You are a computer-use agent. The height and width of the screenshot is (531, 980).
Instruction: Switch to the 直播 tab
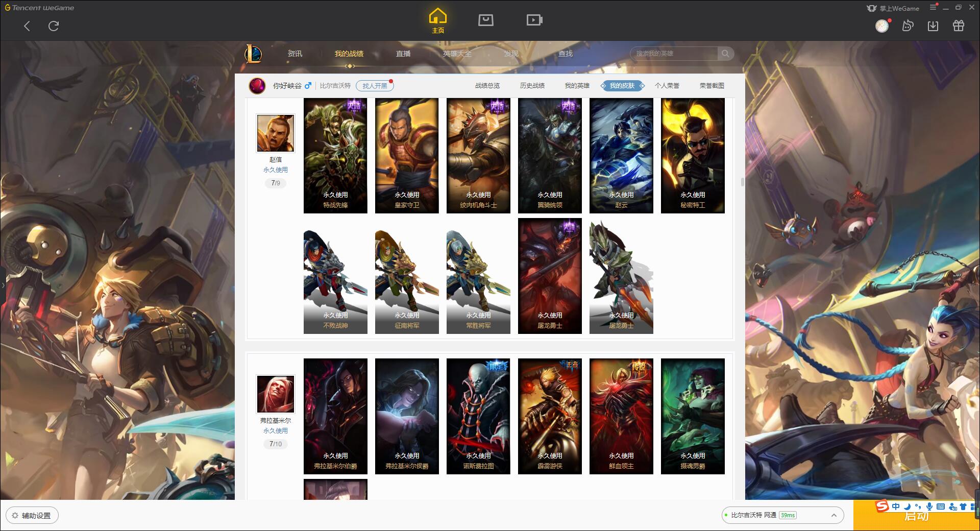point(403,54)
